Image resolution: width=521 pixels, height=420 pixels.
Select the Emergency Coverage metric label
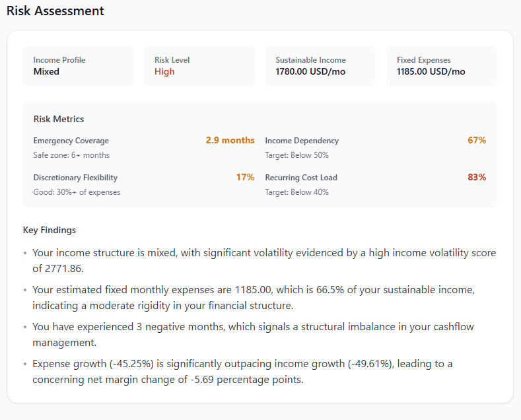pyautogui.click(x=71, y=141)
